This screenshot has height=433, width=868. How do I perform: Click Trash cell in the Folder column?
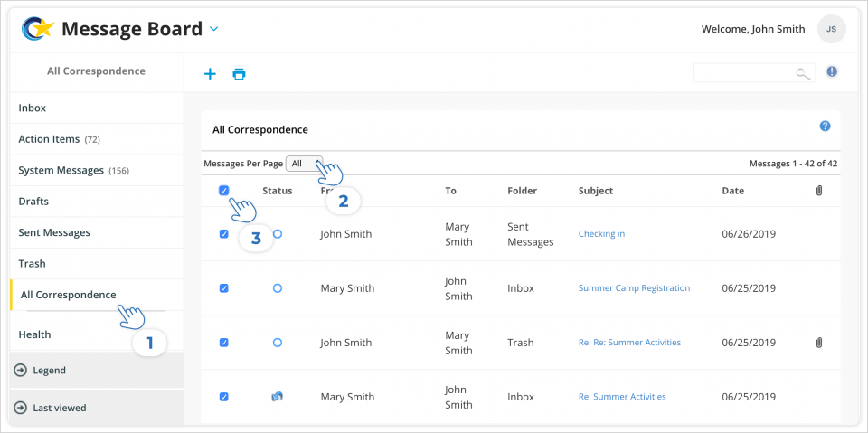(x=521, y=343)
